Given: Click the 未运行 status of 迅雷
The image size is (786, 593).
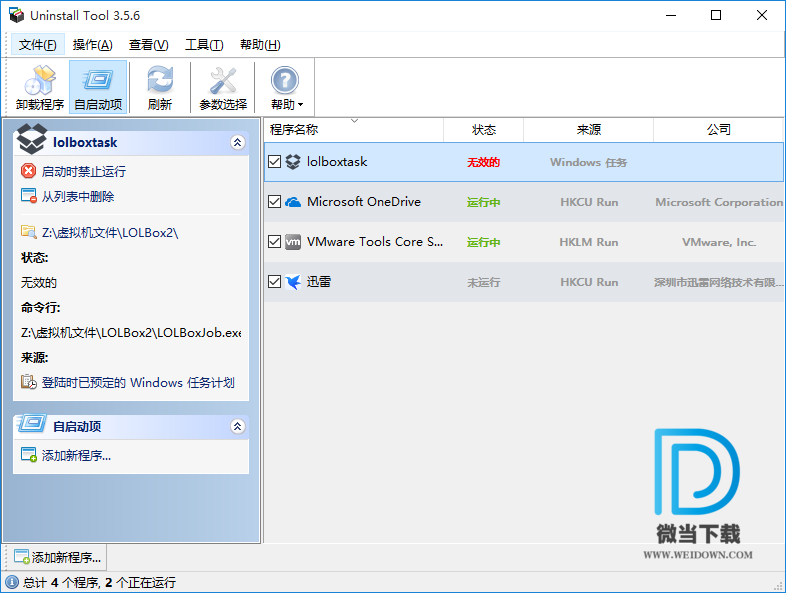Looking at the screenshot, I should pos(483,283).
